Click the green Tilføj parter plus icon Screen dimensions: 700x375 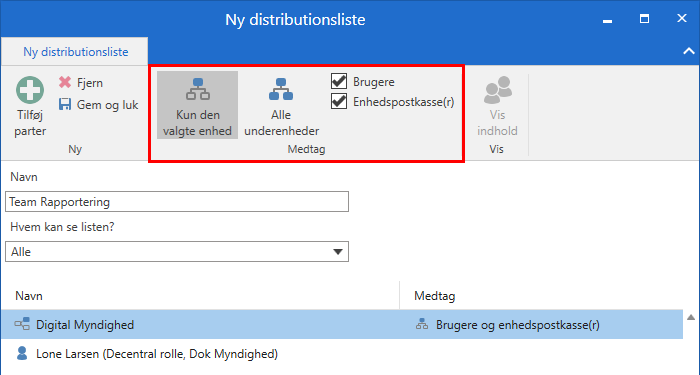click(30, 90)
